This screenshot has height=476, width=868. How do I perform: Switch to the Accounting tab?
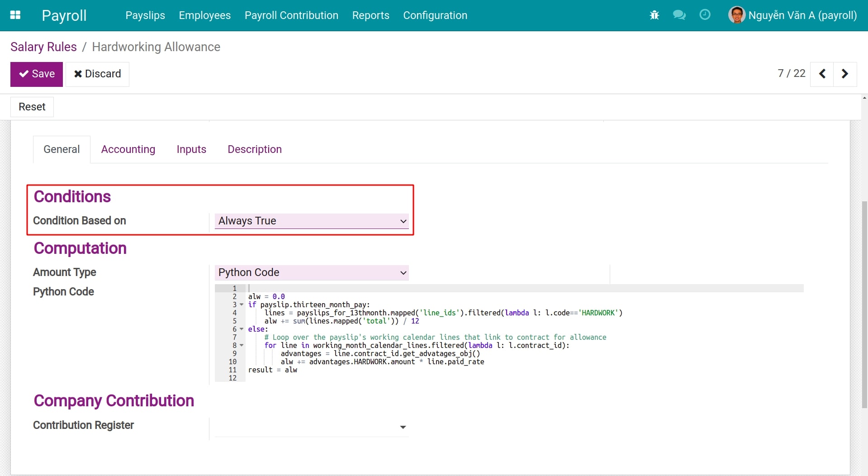point(128,149)
